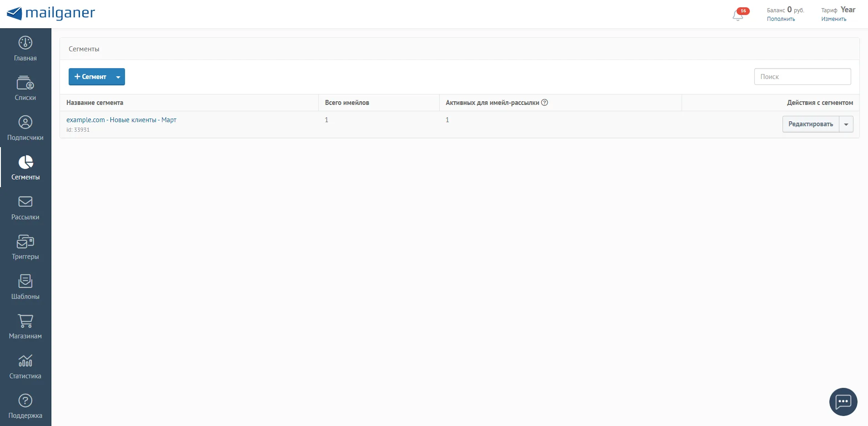Open Рассылки mail icon

click(x=25, y=202)
